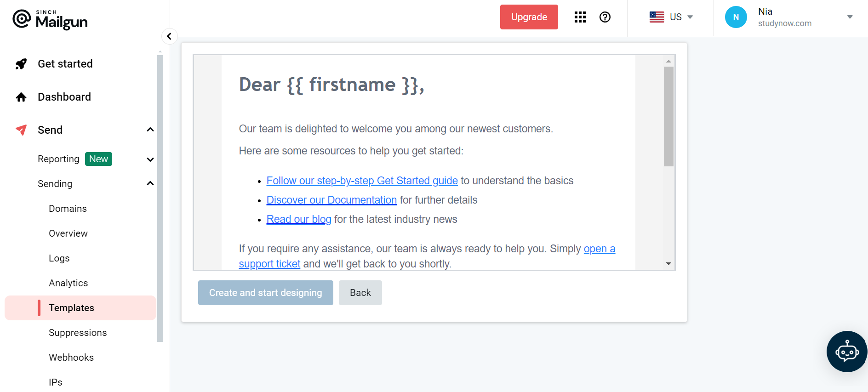Collapse the Sending submenu

coord(150,184)
